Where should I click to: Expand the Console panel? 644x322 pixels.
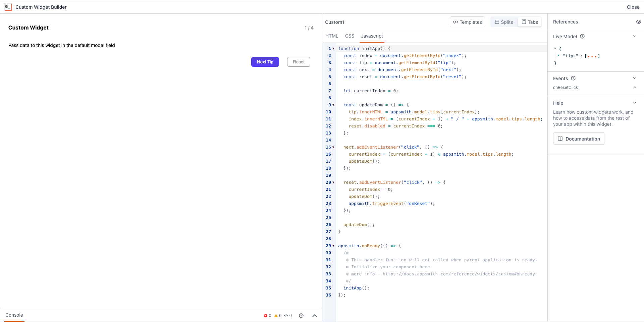click(x=315, y=316)
